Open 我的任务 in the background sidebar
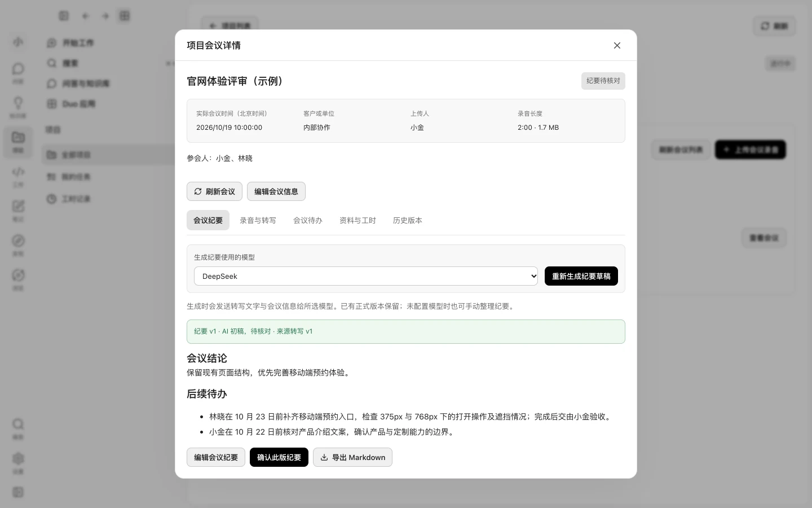 click(x=76, y=177)
